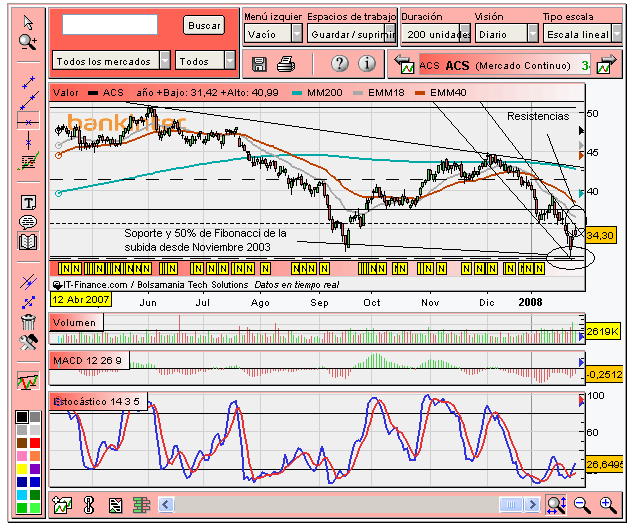Viewport: 632px width, 528px height.
Task: Click the scrollbar right arrow
Action: (x=532, y=504)
